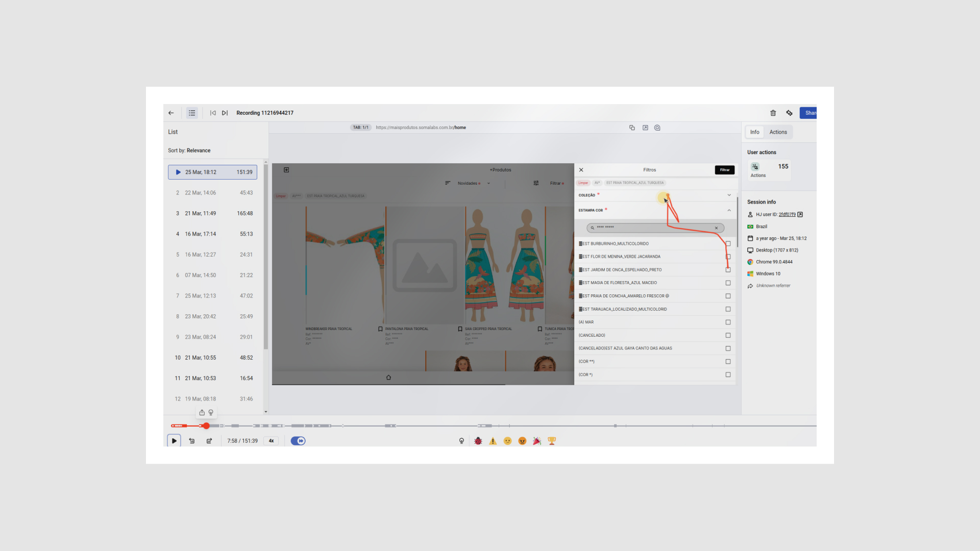Collapse the ESTAMPA COR section
Image resolution: width=980 pixels, height=551 pixels.
(729, 210)
